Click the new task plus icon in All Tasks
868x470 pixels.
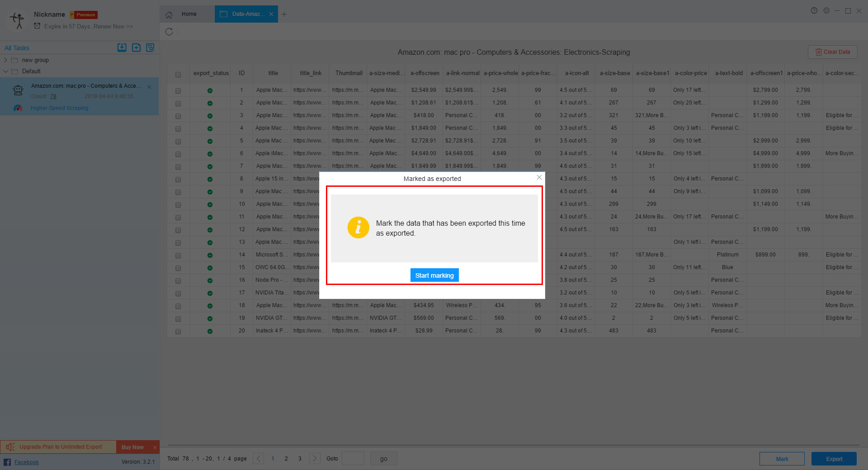[136, 47]
